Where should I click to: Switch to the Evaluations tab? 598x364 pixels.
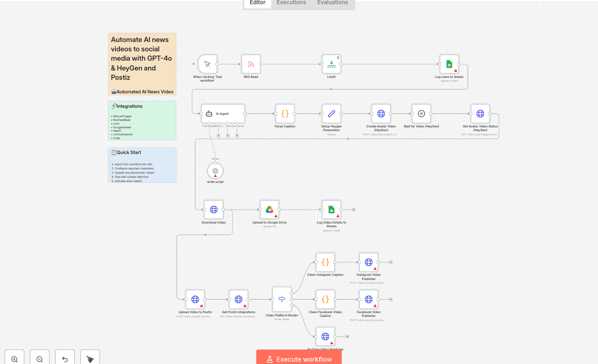tap(332, 3)
